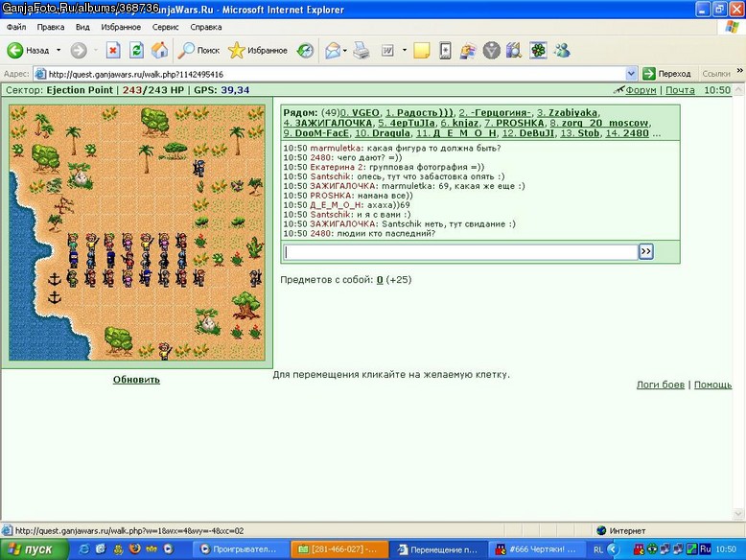This screenshot has width=746, height=560.
Task: Open the Файл menu
Action: click(x=16, y=27)
